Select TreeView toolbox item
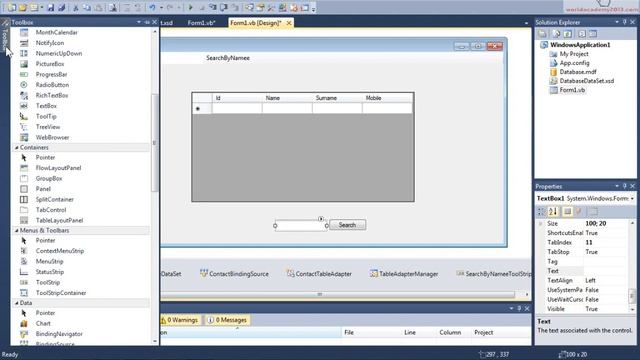Screen dimensions: 640x360 click(x=48, y=127)
